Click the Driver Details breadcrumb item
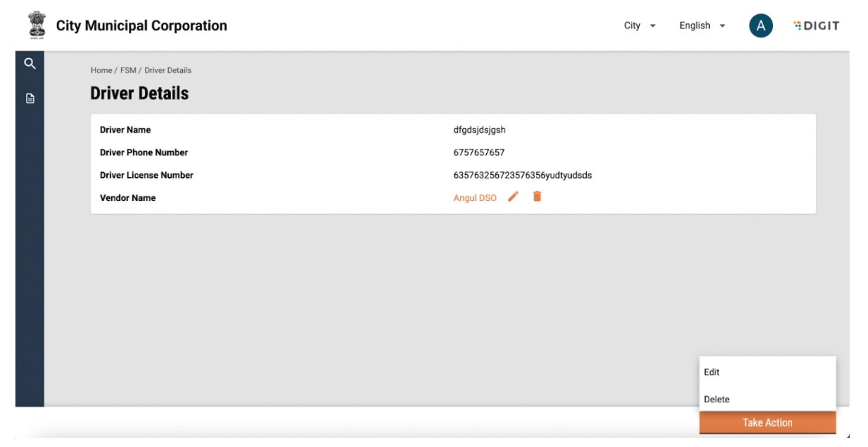 click(x=168, y=70)
